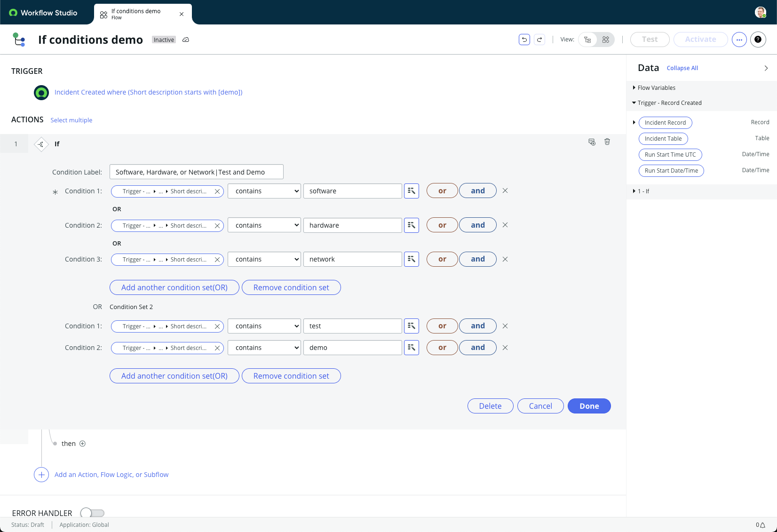Click the undo arrow button
The height and width of the screenshot is (532, 777).
pyautogui.click(x=524, y=40)
